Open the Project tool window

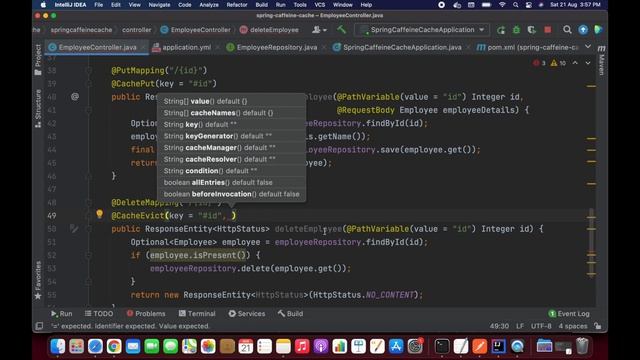38,60
